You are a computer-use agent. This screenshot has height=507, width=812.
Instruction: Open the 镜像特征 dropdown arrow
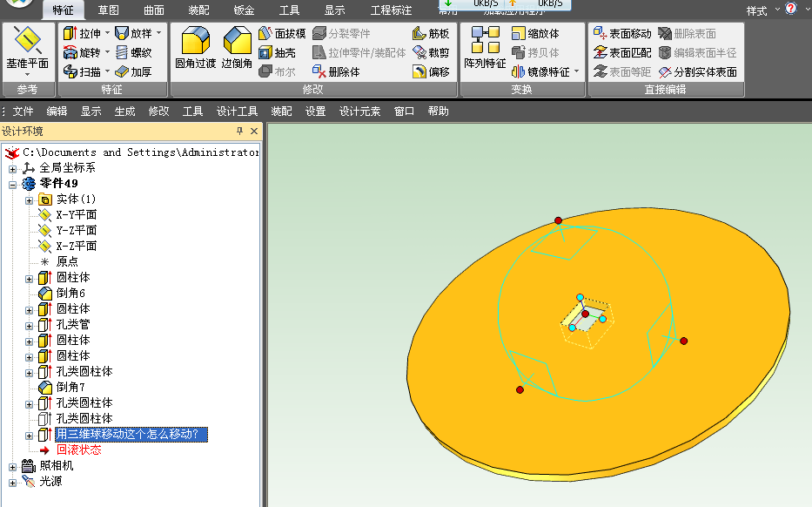point(576,72)
